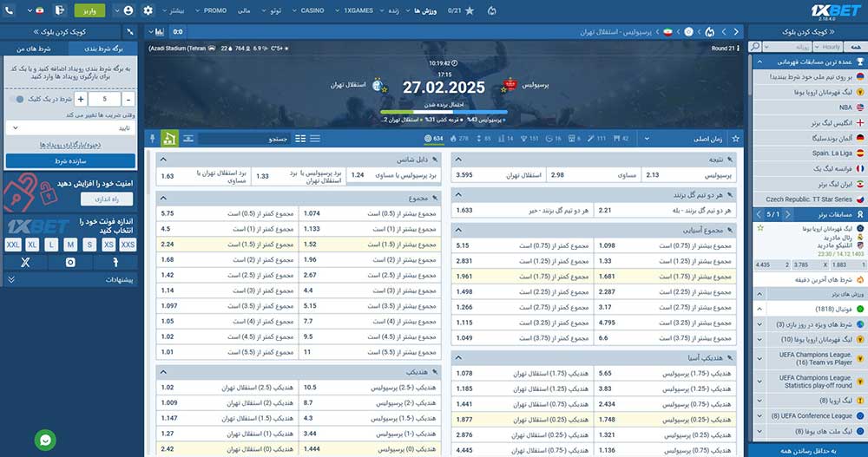
Task: Collapse the هندیکپ آسیا market section
Action: (x=458, y=358)
